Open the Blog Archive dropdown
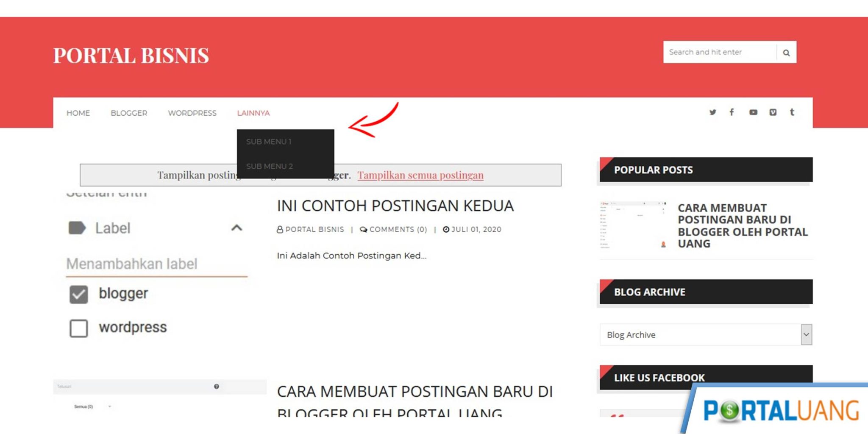The image size is (868, 434). point(706,335)
